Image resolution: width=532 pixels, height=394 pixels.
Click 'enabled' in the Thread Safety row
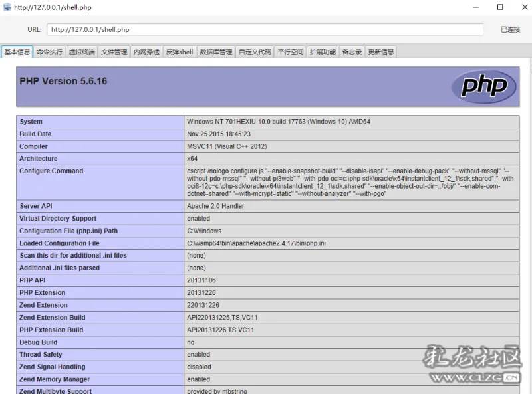tap(198, 355)
